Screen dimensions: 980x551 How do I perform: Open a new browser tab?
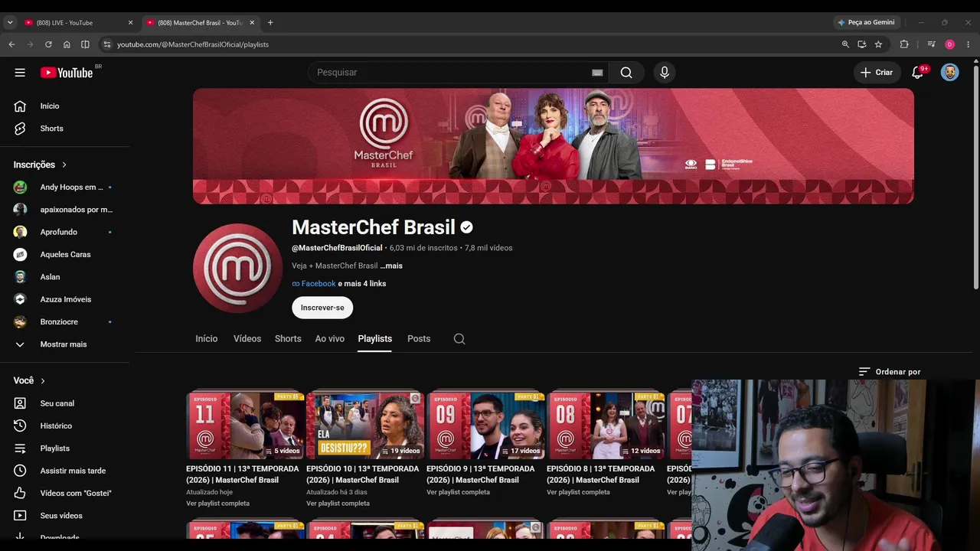pos(270,23)
